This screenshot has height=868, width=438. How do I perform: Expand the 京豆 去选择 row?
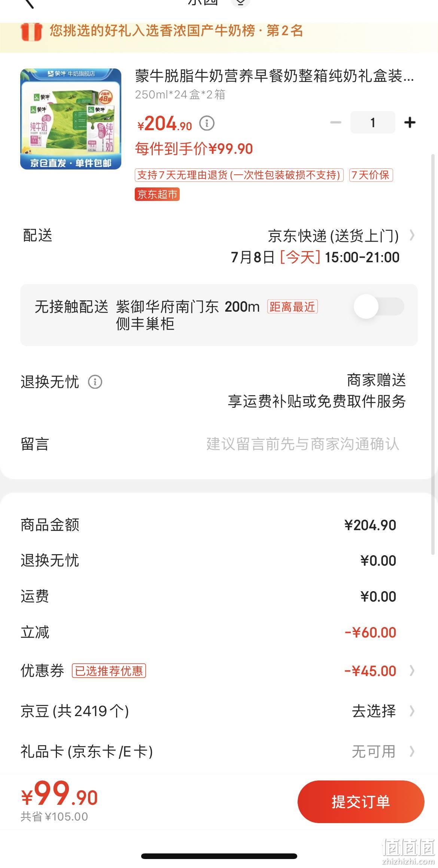coord(219,711)
